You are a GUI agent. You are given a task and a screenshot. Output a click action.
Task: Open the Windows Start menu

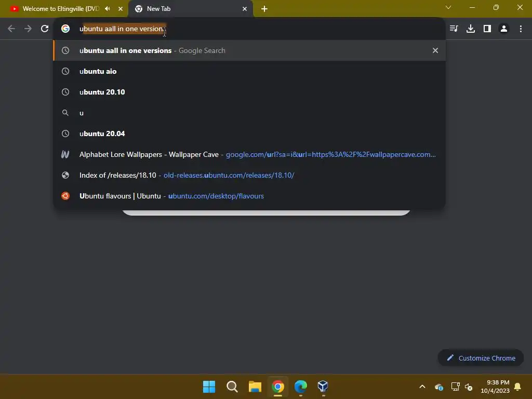(209, 387)
